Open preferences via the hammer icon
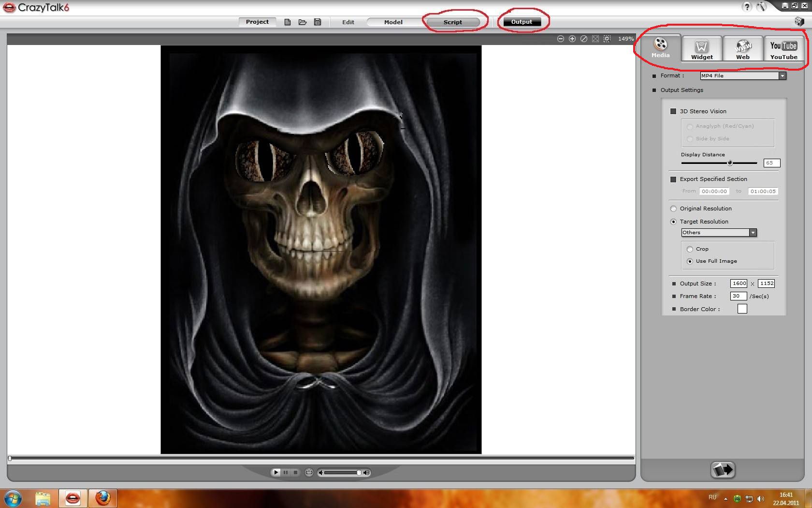Screen dimensions: 812x508 [761, 7]
